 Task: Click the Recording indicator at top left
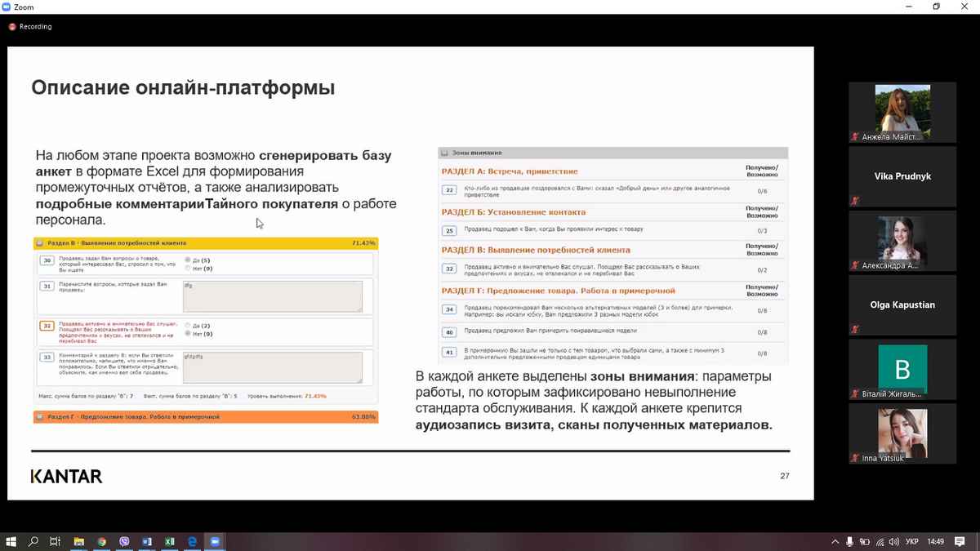click(x=30, y=26)
